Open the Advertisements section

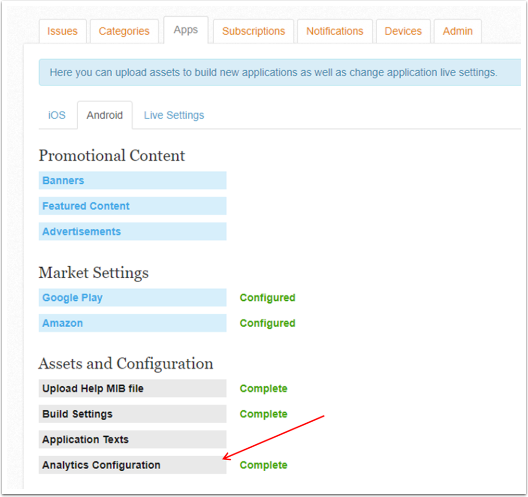click(133, 232)
